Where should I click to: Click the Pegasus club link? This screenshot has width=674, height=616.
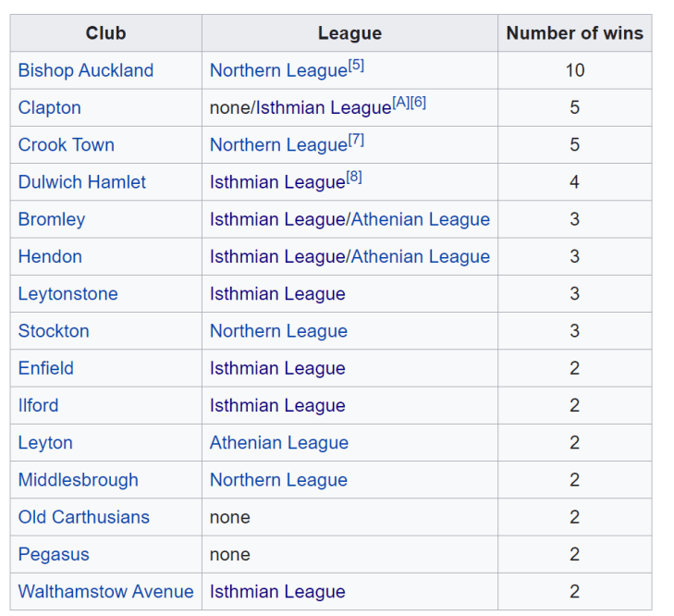(54, 554)
